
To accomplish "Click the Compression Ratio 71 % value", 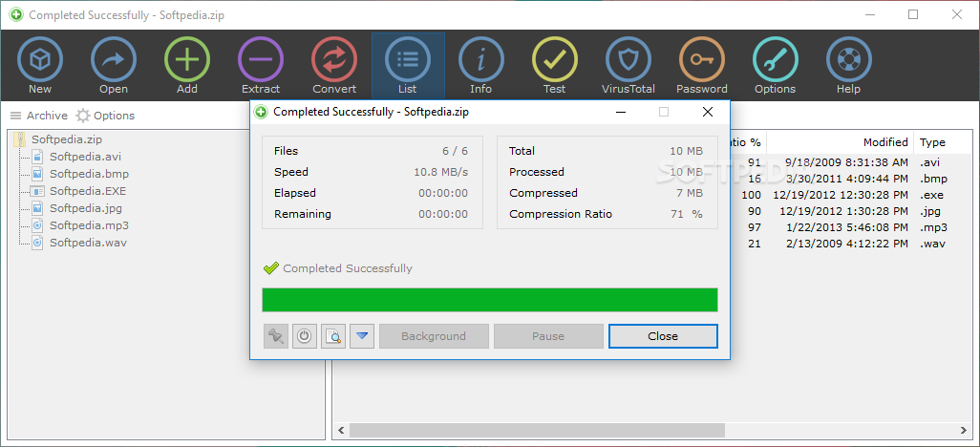I will coord(686,214).
